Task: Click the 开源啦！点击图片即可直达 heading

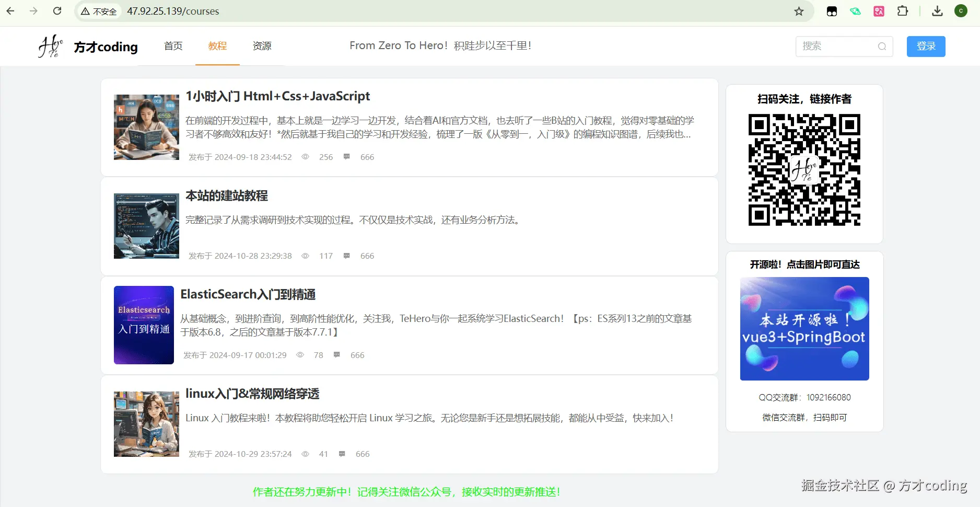Action: (804, 264)
